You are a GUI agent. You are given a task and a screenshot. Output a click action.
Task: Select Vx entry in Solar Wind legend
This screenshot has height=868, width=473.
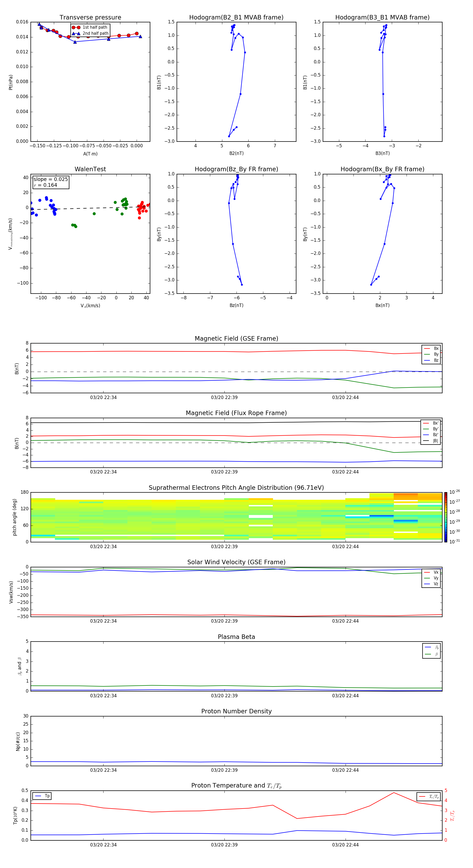pyautogui.click(x=431, y=573)
